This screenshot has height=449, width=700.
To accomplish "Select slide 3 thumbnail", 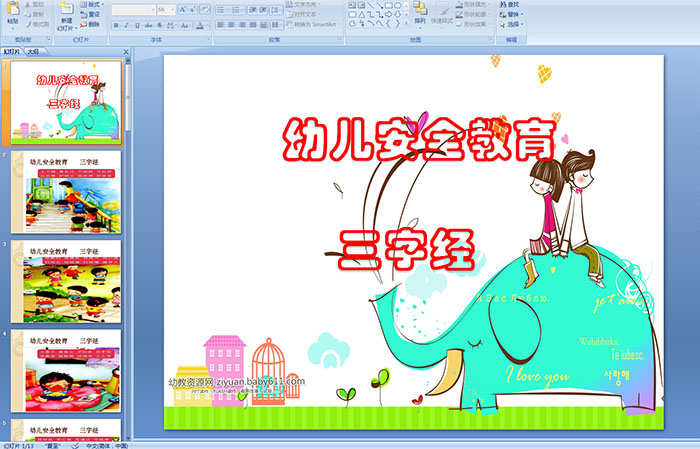I will [66, 282].
